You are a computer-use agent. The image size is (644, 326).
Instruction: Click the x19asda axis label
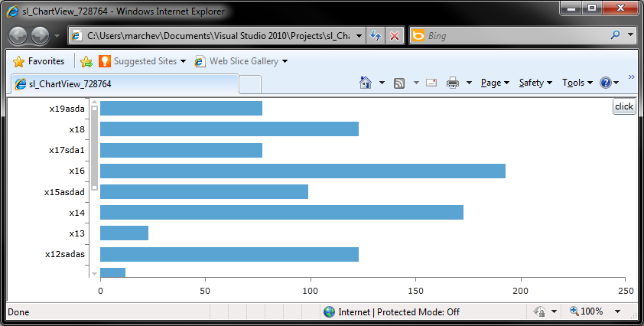(x=67, y=109)
